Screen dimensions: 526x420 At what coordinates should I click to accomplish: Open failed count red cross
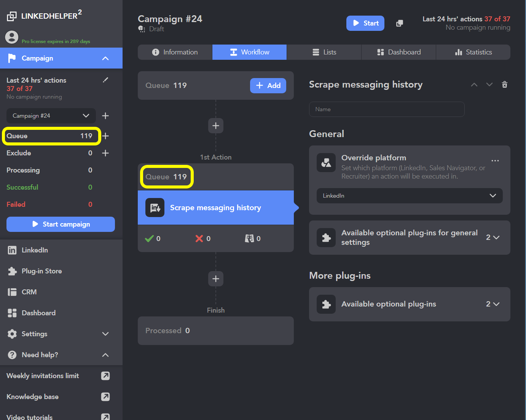click(x=199, y=238)
